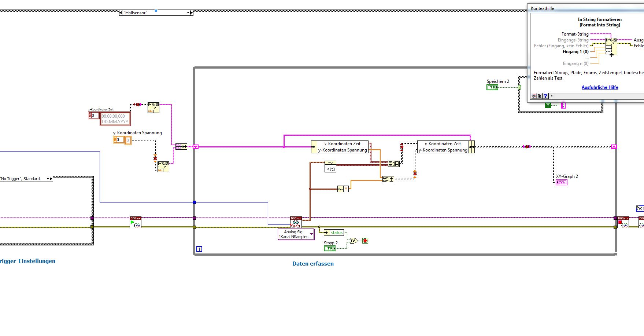This screenshot has height=336, width=644.
Task: Click the Concatenate Strings node
Action: (x=181, y=147)
